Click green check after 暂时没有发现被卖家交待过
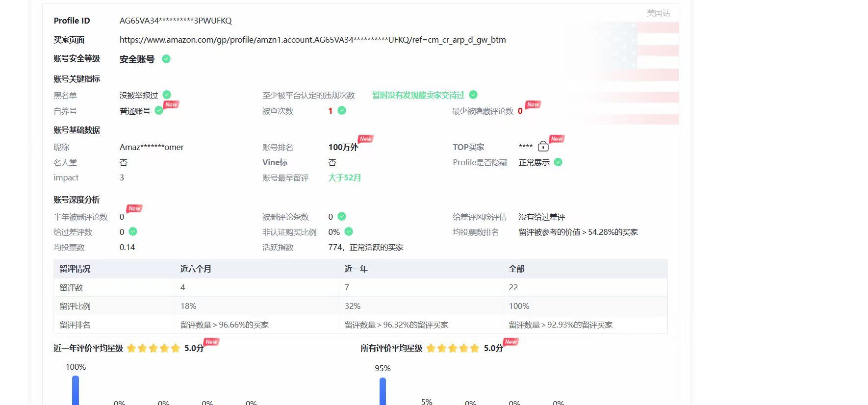This screenshot has height=405, width=868. pos(473,95)
